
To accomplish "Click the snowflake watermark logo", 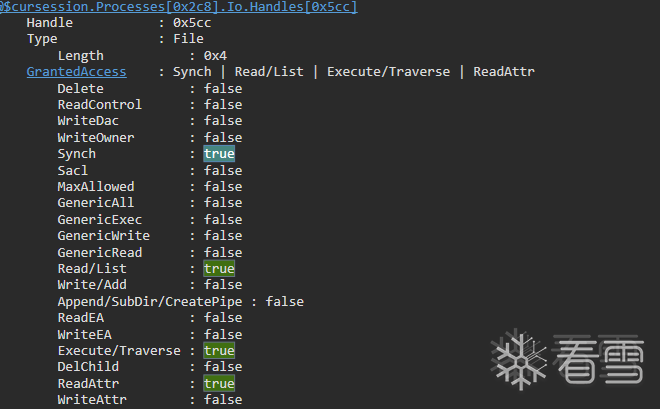I will click(519, 362).
